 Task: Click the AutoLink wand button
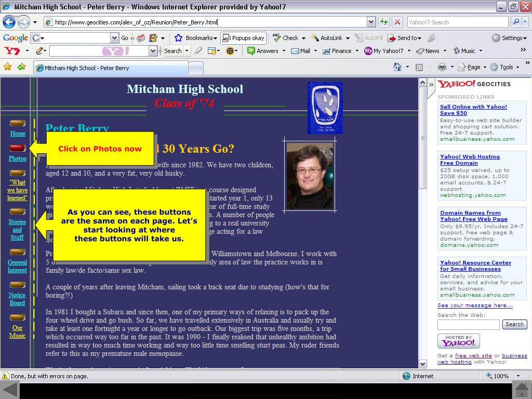(327, 38)
